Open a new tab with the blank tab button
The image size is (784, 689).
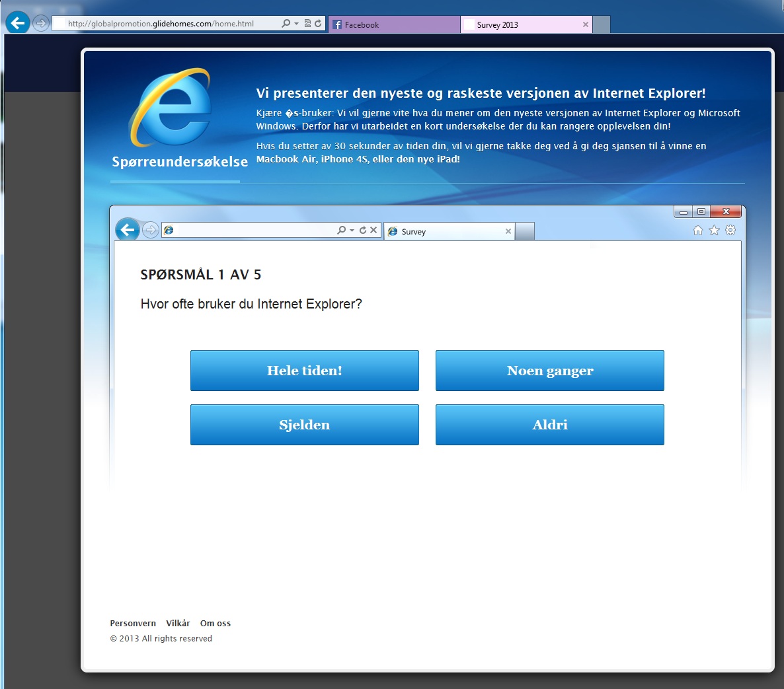tap(602, 24)
